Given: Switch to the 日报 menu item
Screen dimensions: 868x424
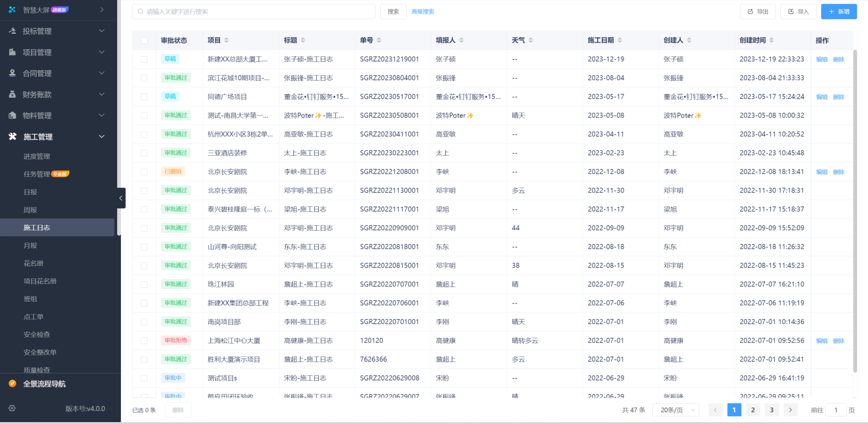Looking at the screenshot, I should 30,192.
